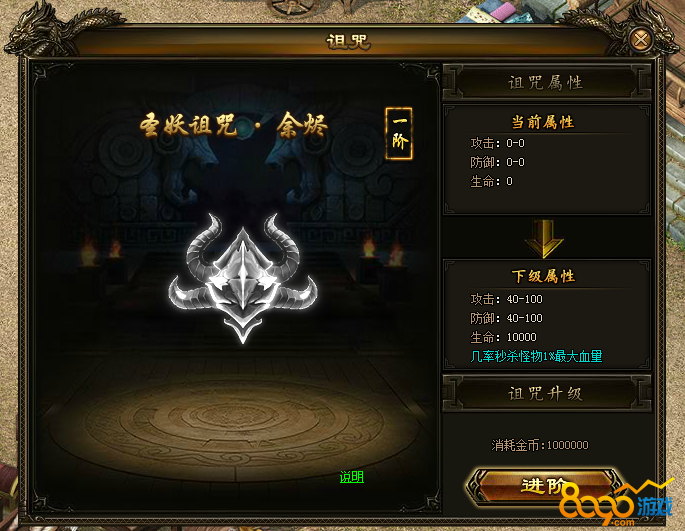Click cyan 几率秒杀怪物1%最大血量 effect text
Image resolution: width=685 pixels, height=531 pixels.
click(x=536, y=356)
